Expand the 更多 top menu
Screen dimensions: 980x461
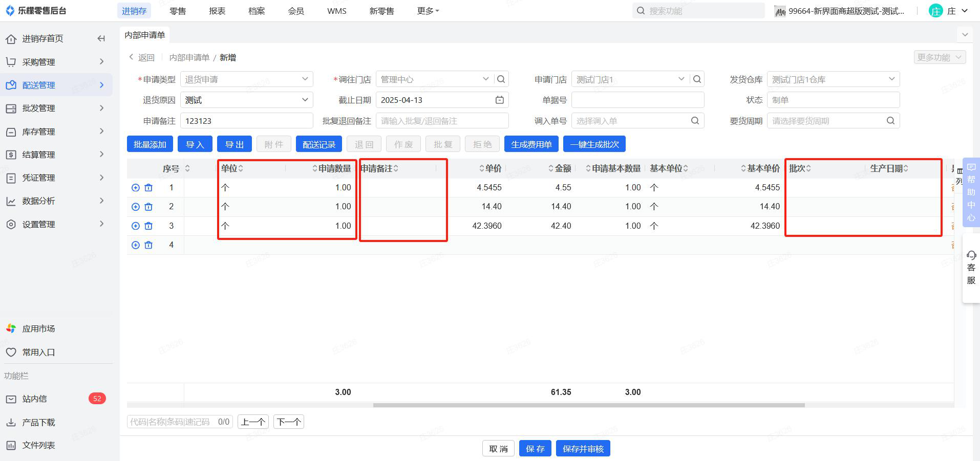coord(428,11)
